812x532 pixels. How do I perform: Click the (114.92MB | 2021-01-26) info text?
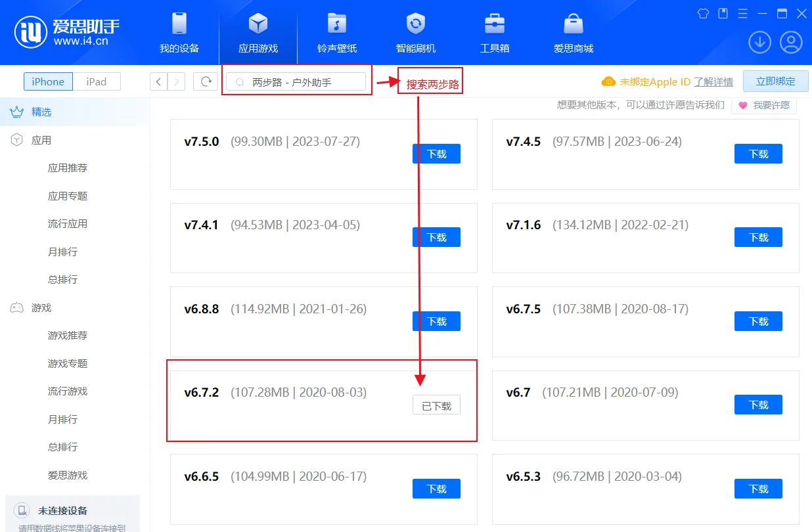(298, 309)
